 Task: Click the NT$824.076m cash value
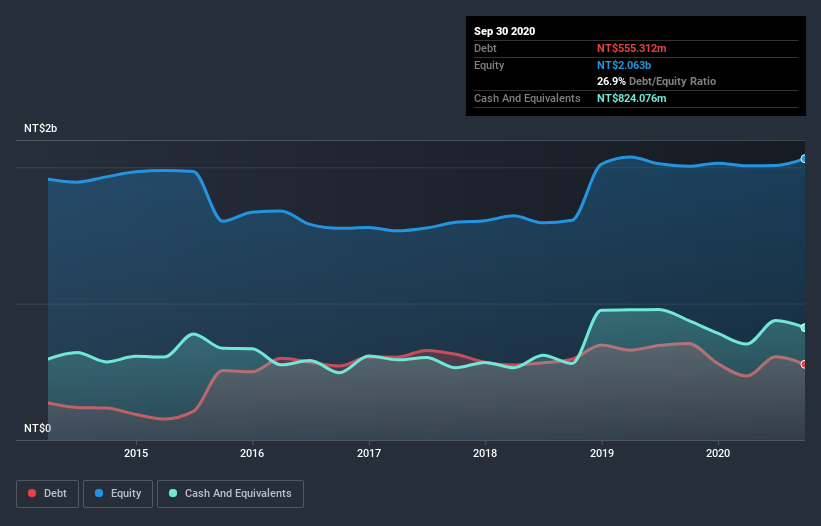(631, 98)
